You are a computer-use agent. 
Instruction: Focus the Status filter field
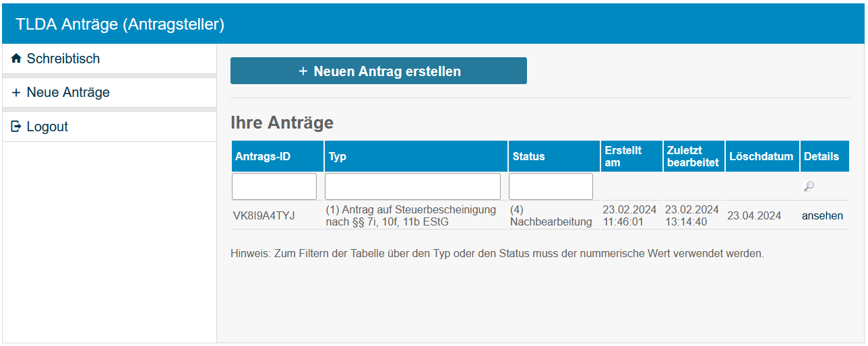pyautogui.click(x=551, y=186)
